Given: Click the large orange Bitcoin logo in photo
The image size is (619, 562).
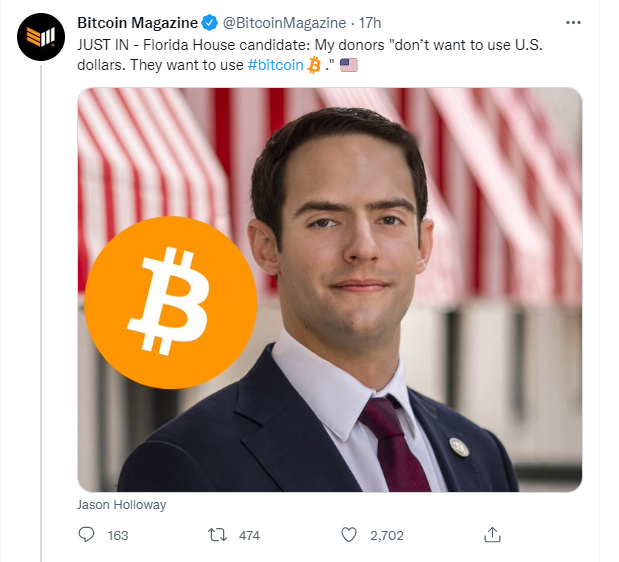Looking at the screenshot, I should [171, 302].
